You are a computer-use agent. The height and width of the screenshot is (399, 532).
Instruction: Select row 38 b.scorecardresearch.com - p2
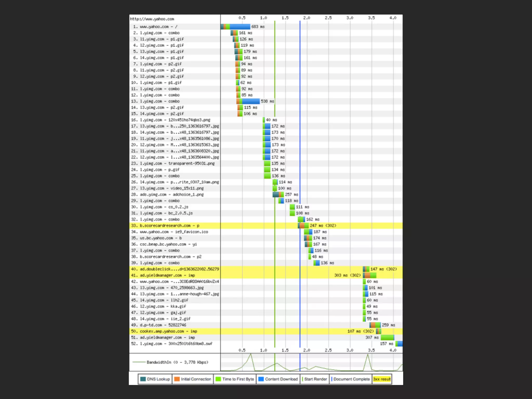point(266,257)
